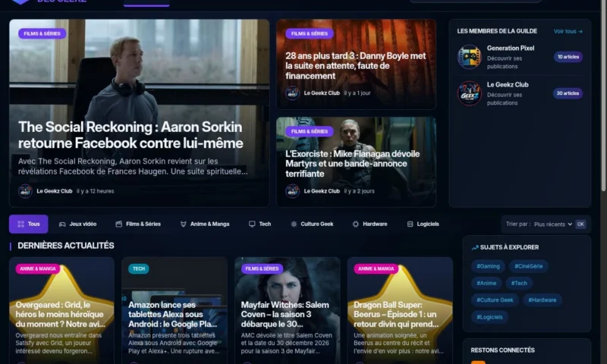Viewport: 607px width, 364px height.
Task: Click the arrow in Voir tous
Action: click(580, 32)
